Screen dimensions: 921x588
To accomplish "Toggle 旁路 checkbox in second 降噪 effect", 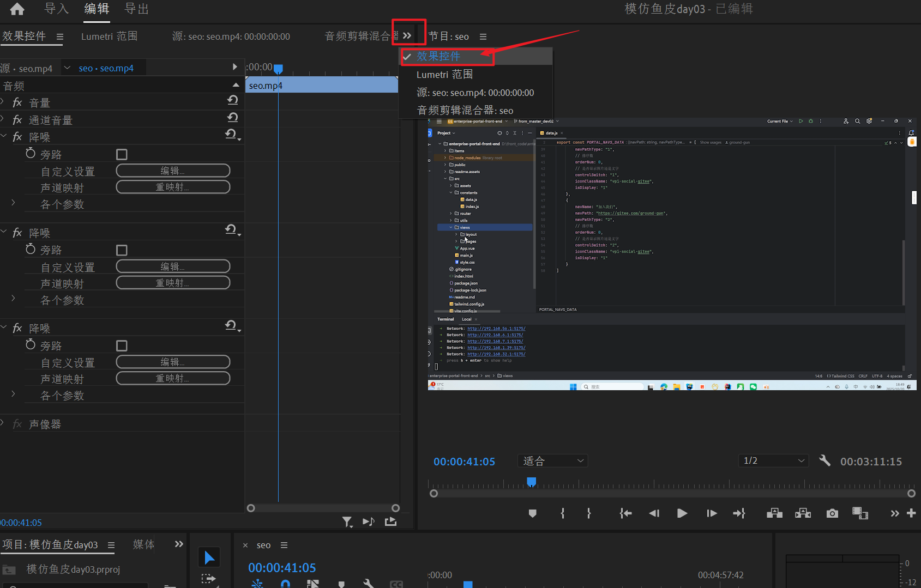I will pos(122,250).
